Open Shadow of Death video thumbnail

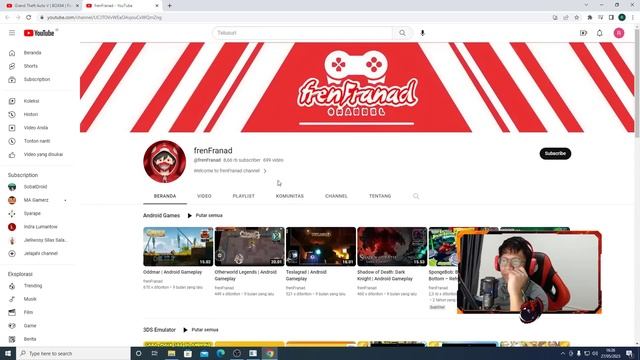[x=392, y=247]
